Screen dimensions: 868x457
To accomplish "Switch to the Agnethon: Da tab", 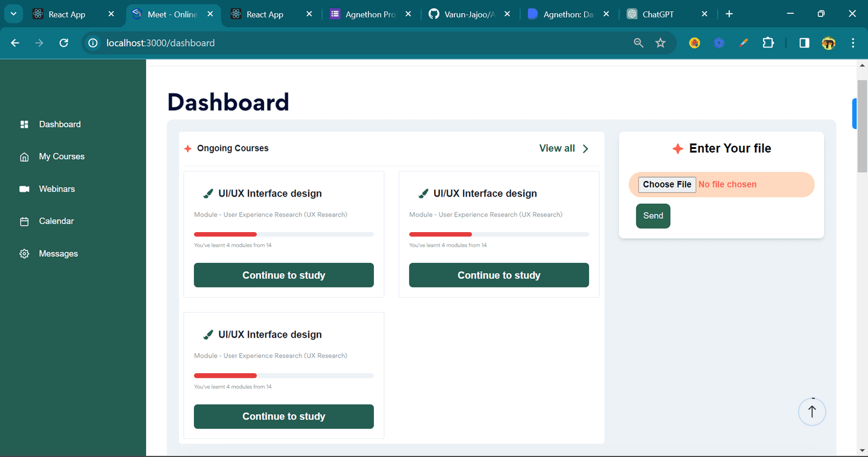I will (x=568, y=14).
